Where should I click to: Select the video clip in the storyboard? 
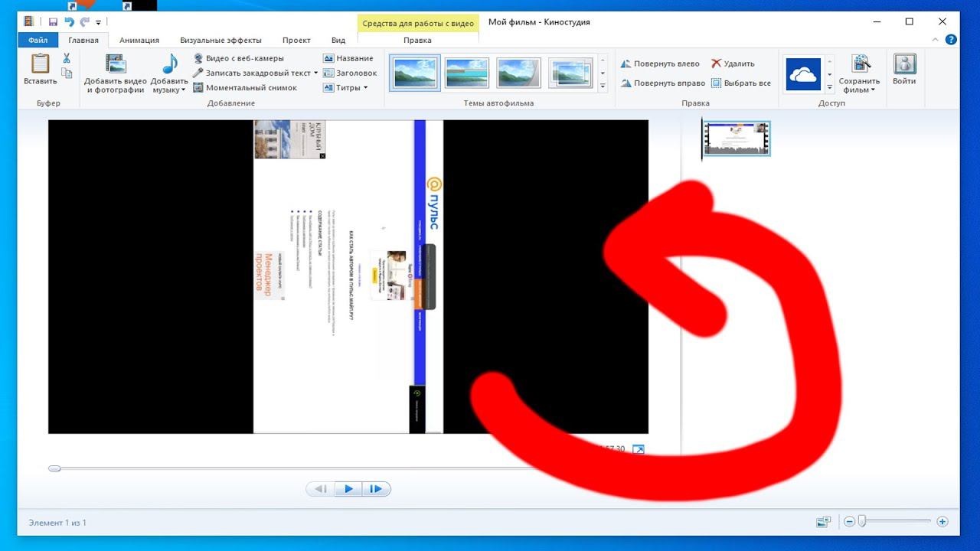point(737,139)
